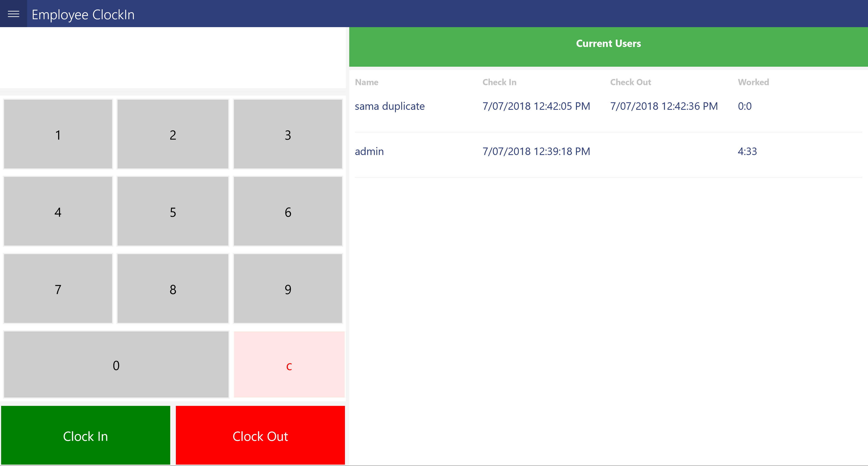The height and width of the screenshot is (466, 868).
Task: Click the Check In column header
Action: click(499, 82)
